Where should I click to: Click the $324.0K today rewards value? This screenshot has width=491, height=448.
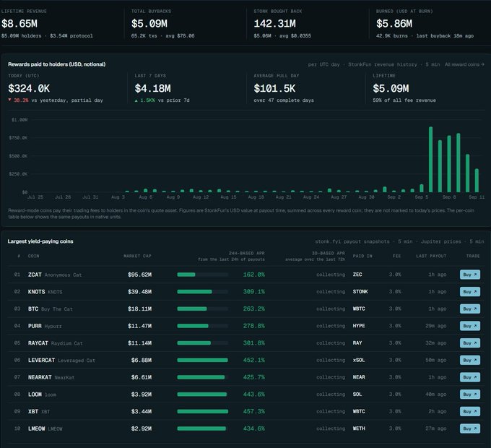click(29, 89)
